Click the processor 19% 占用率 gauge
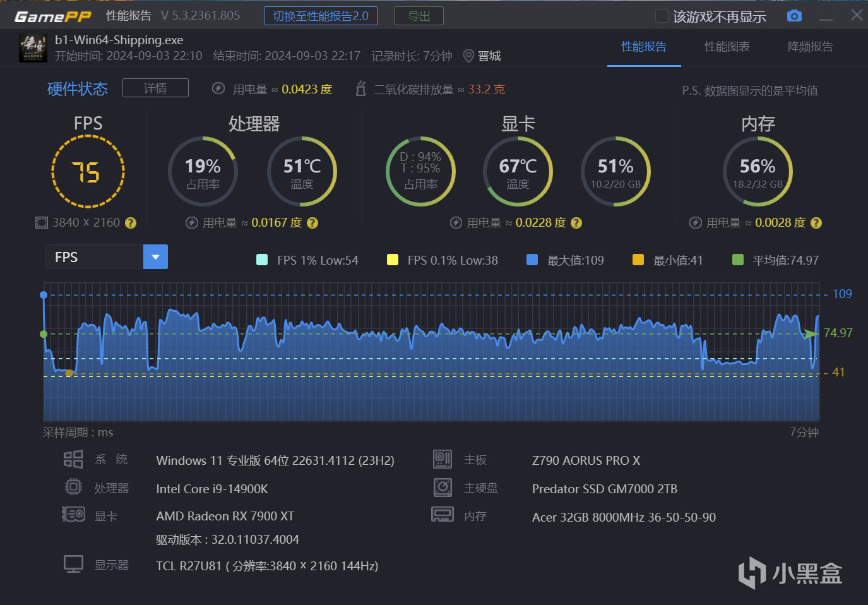Viewport: 868px width, 605px height. click(203, 172)
